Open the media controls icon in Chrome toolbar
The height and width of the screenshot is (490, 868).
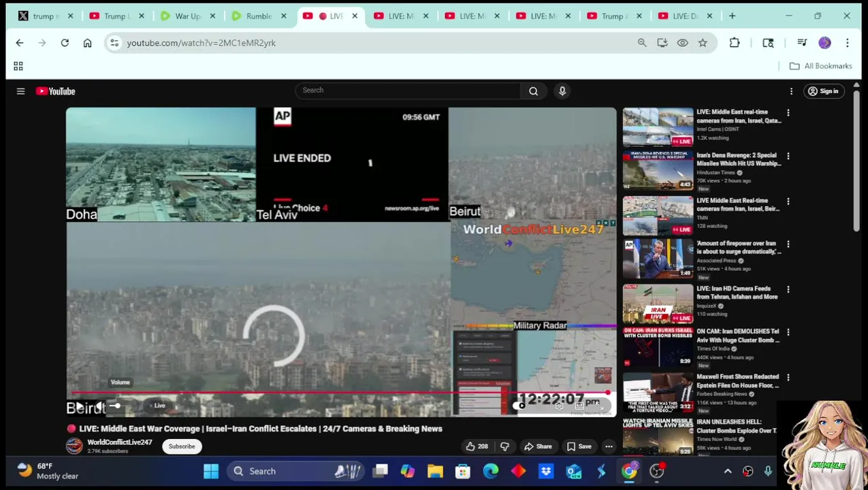[x=802, y=43]
